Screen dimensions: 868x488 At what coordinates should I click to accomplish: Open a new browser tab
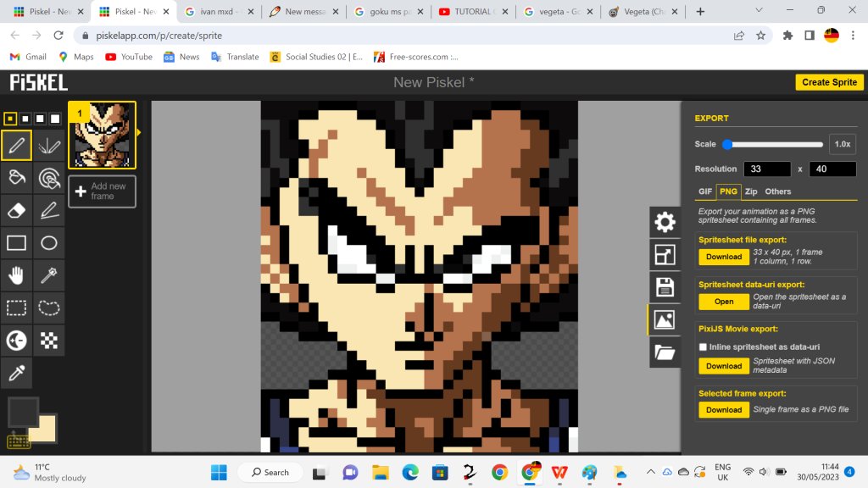(x=700, y=11)
